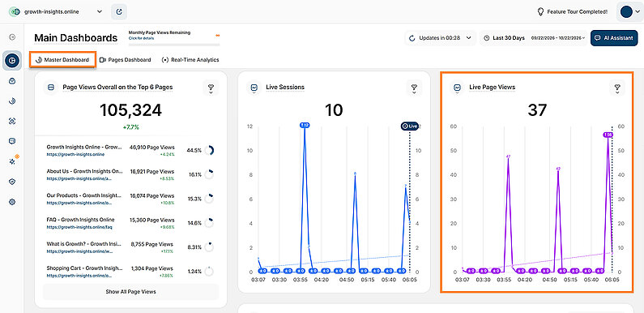This screenshot has width=644, height=313.
Task: Open the growth-insights.online site selector dropdown
Action: tap(56, 12)
